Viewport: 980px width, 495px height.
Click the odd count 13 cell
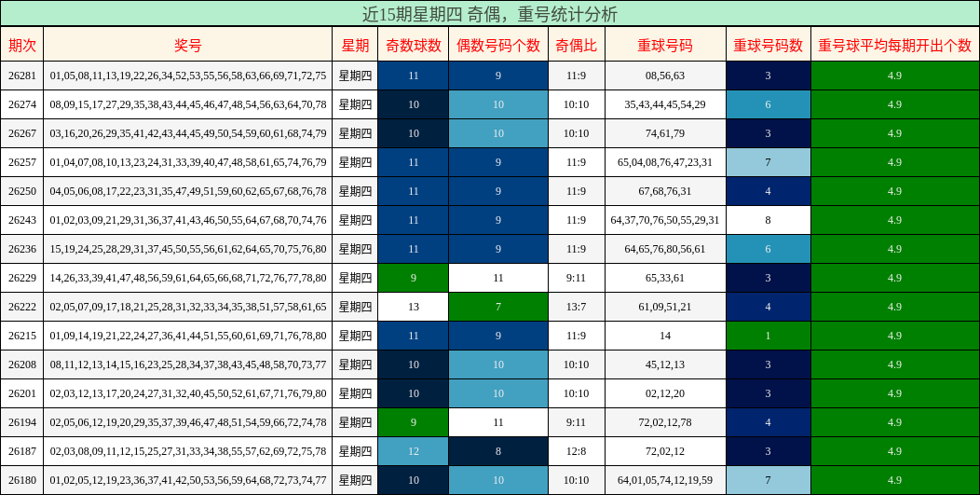click(413, 307)
